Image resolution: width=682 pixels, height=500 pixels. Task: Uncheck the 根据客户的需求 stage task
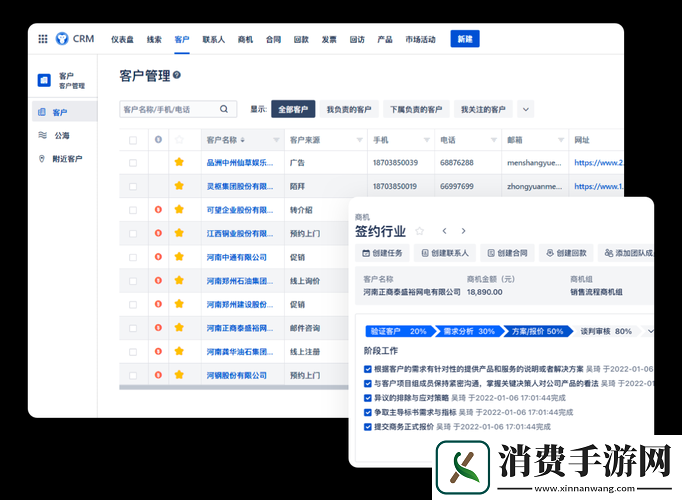[368, 369]
